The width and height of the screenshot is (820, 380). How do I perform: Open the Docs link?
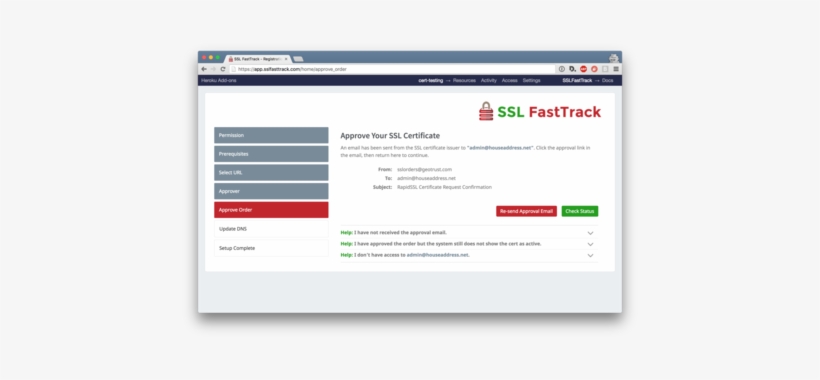[x=607, y=80]
